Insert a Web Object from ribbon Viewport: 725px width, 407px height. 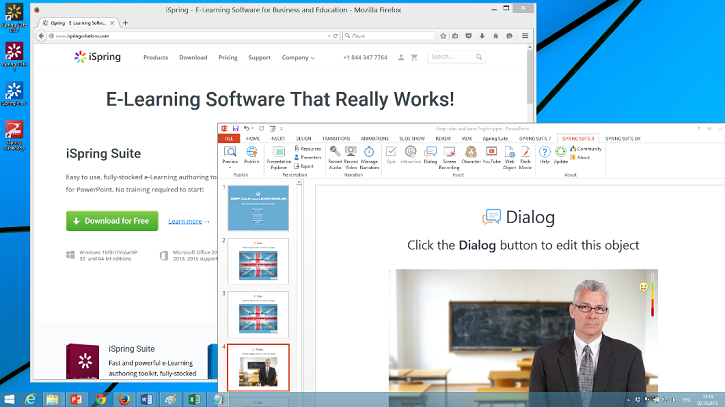510,157
